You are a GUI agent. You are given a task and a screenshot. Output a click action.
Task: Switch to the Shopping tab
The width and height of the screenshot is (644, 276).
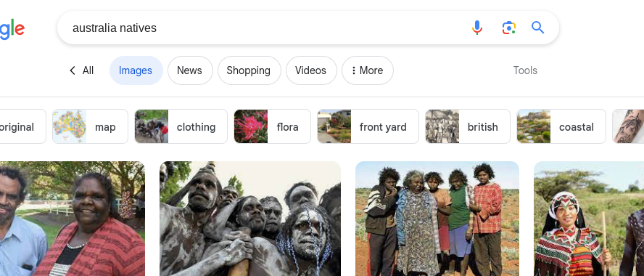point(249,70)
